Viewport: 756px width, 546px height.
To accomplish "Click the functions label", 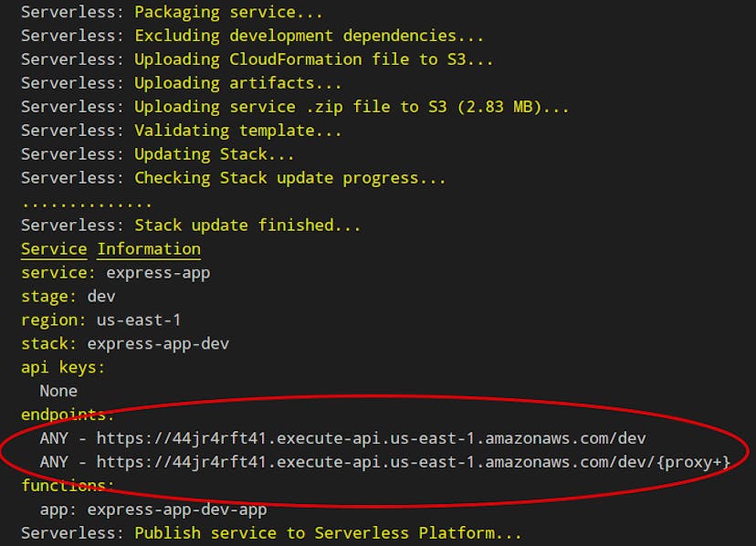I will pyautogui.click(x=59, y=486).
